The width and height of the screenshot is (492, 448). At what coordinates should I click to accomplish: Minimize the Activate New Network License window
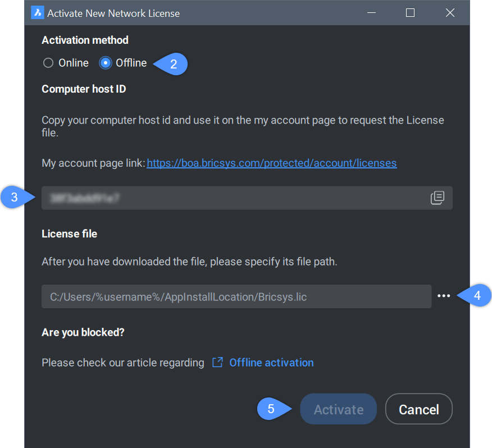(x=371, y=13)
